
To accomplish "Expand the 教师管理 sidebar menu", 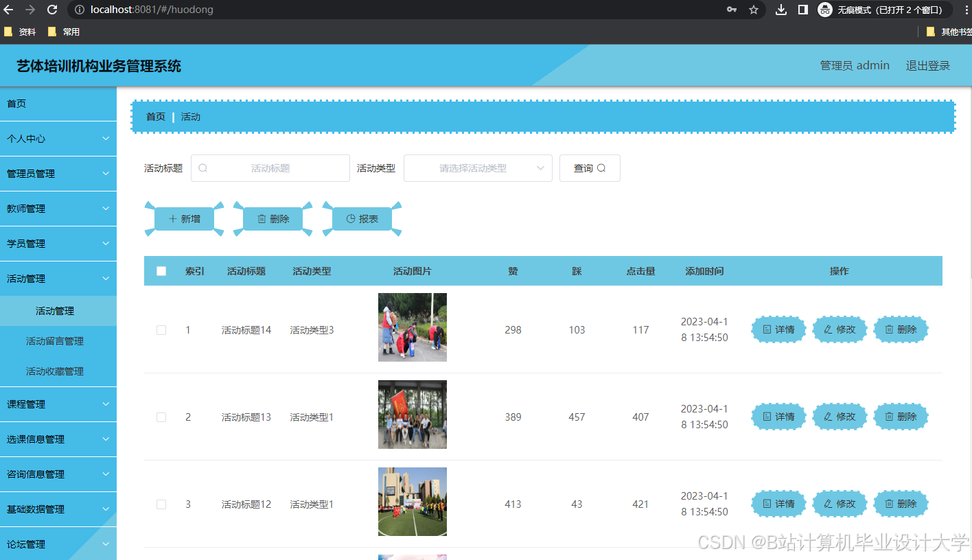I will [58, 209].
